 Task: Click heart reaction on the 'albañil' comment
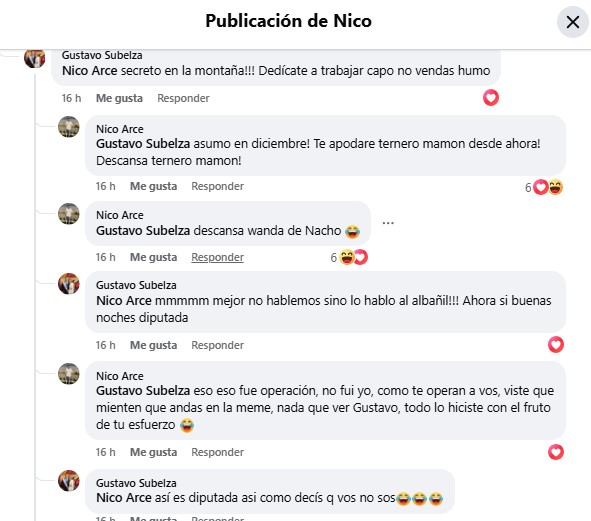[x=556, y=345]
